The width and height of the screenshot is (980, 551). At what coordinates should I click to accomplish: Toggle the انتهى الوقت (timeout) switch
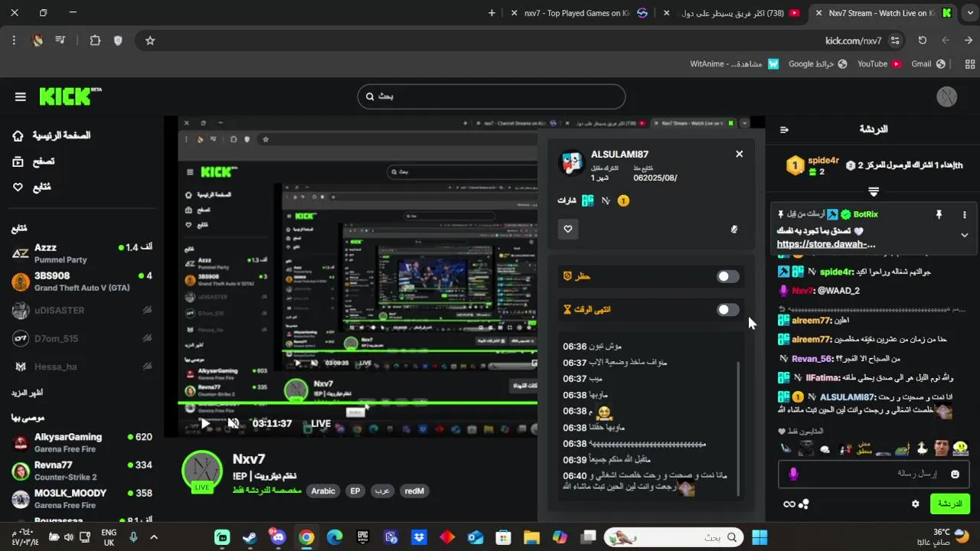tap(727, 310)
